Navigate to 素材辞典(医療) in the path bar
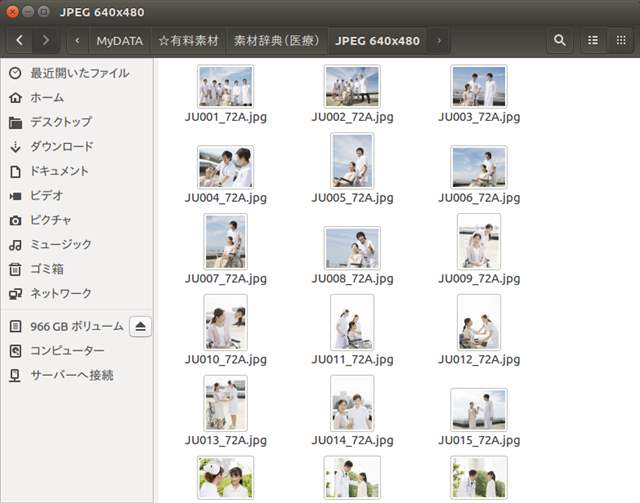 (x=276, y=41)
